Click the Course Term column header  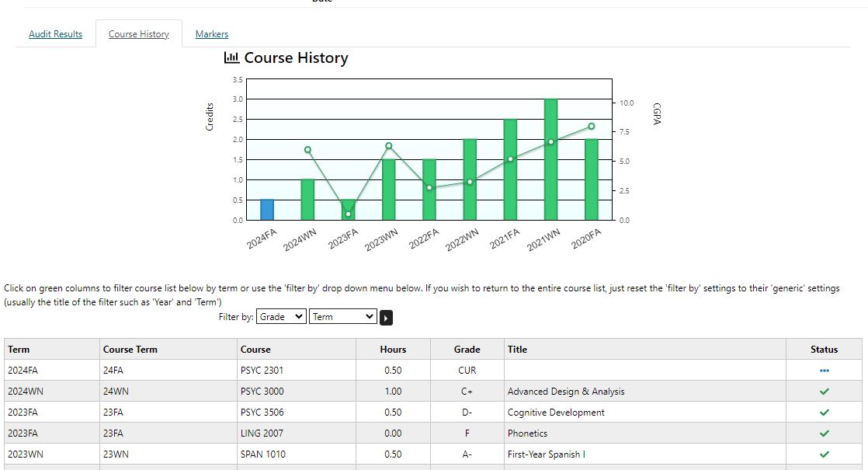click(x=130, y=350)
